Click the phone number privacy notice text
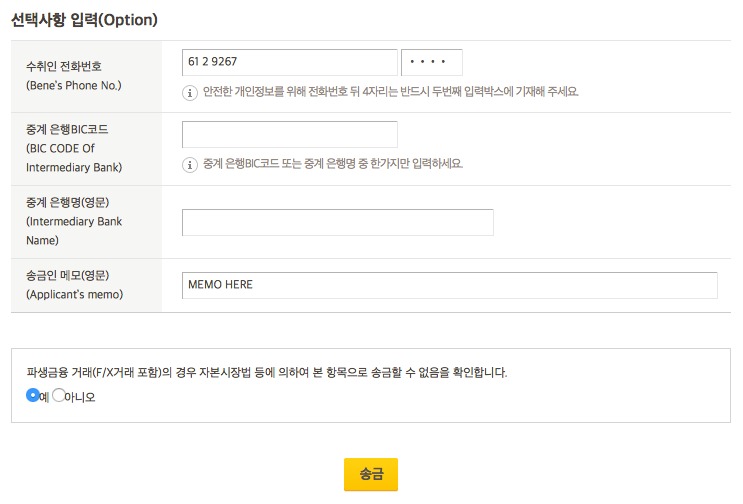743x504 pixels. 391,92
